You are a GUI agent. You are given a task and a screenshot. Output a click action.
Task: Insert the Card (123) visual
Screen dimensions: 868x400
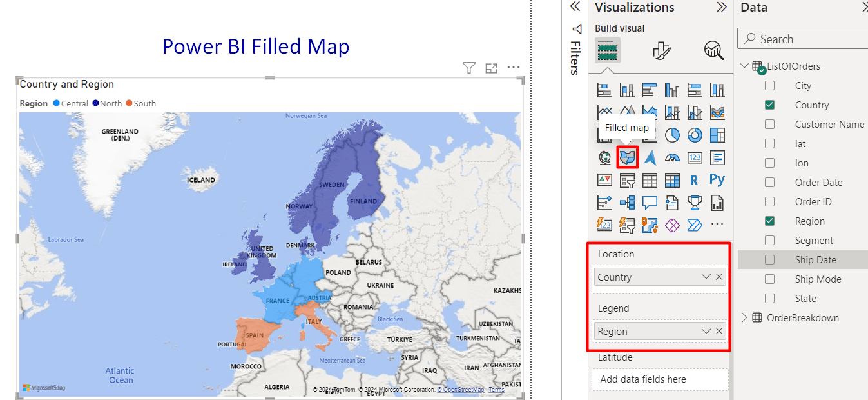pos(695,157)
